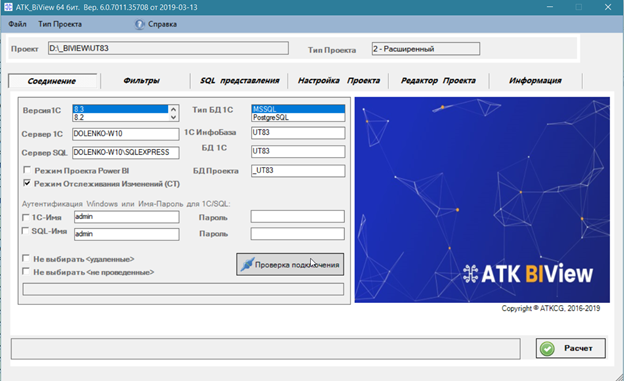Uncheck Режим Отслеживания Изменений (CT)
The width and height of the screenshot is (624, 381).
coord(27,183)
